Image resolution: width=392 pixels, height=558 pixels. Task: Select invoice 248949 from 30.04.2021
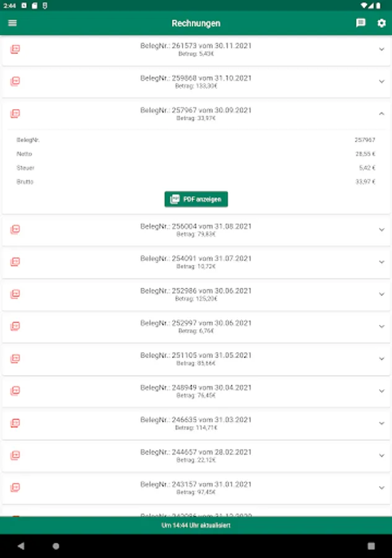[x=196, y=391]
